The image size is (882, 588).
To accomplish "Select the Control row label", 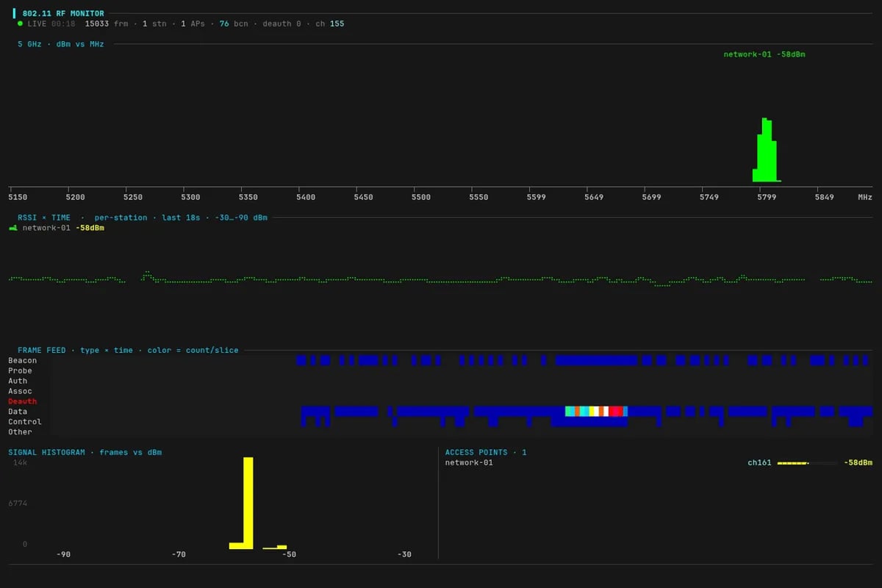I will [x=25, y=422].
